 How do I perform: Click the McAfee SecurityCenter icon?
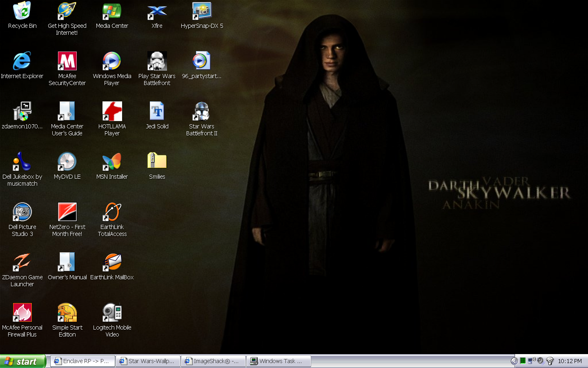point(67,61)
